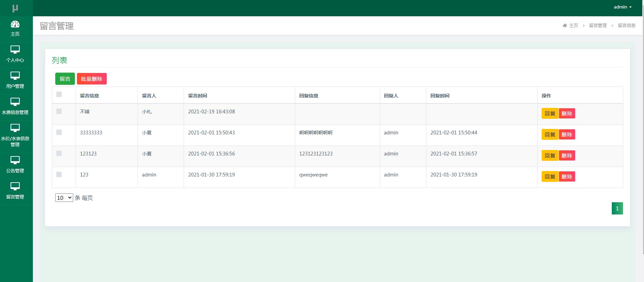Delete the 123123 message row
This screenshot has height=282, width=644.
point(567,155)
